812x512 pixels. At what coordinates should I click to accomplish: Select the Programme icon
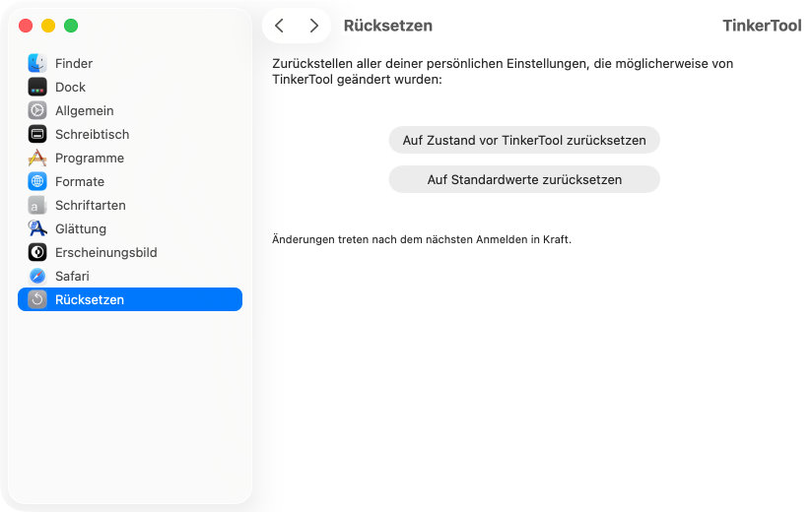pos(37,158)
